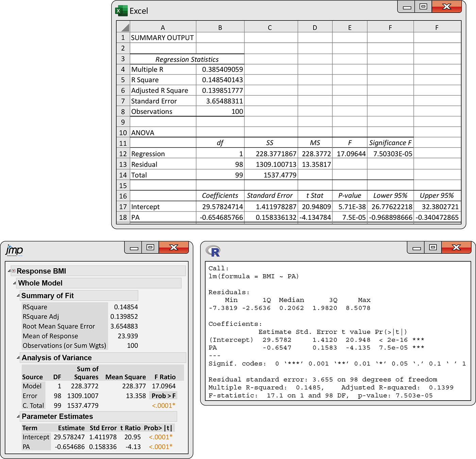476x459 pixels.
Task: Select Excel row 1 header
Action: 123,38
